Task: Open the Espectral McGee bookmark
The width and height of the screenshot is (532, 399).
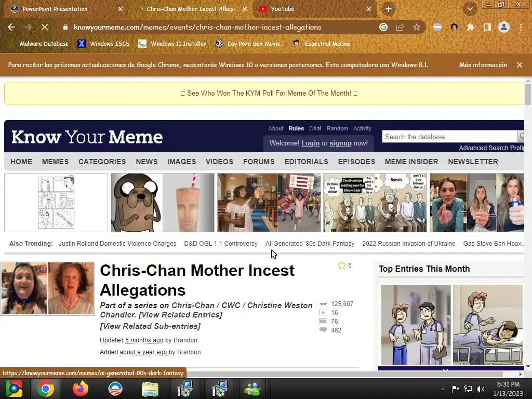Action: point(322,44)
